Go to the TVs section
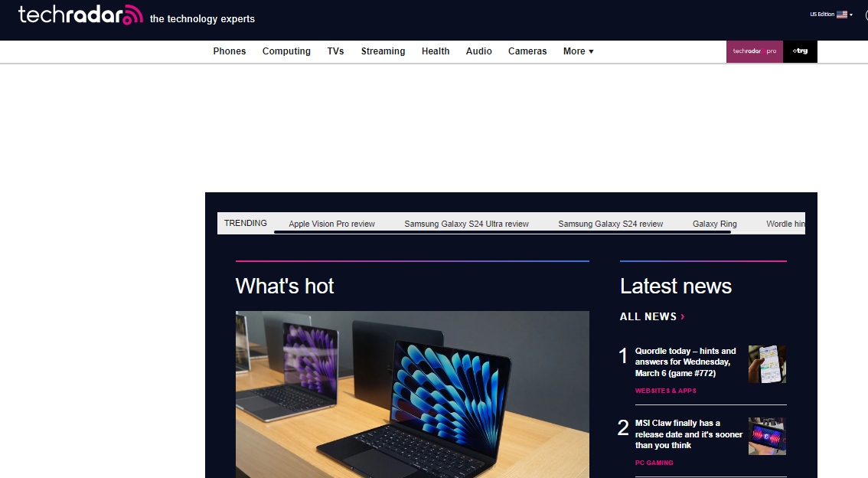This screenshot has width=868, height=478. click(x=335, y=51)
